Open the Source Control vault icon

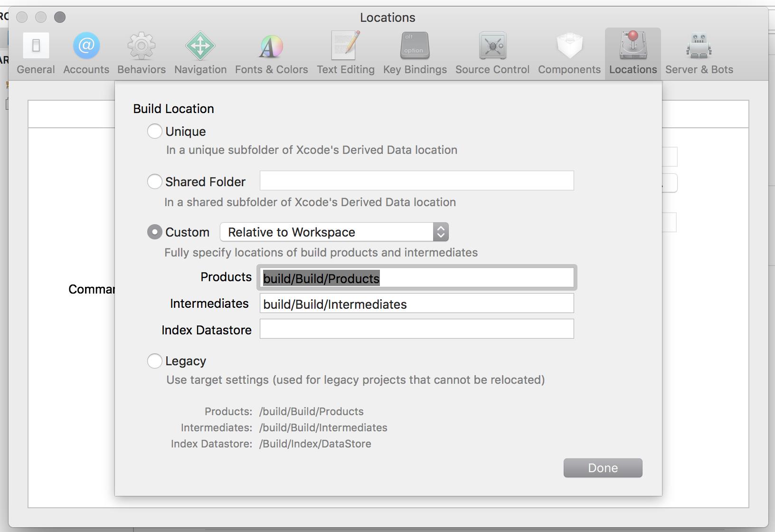(493, 46)
